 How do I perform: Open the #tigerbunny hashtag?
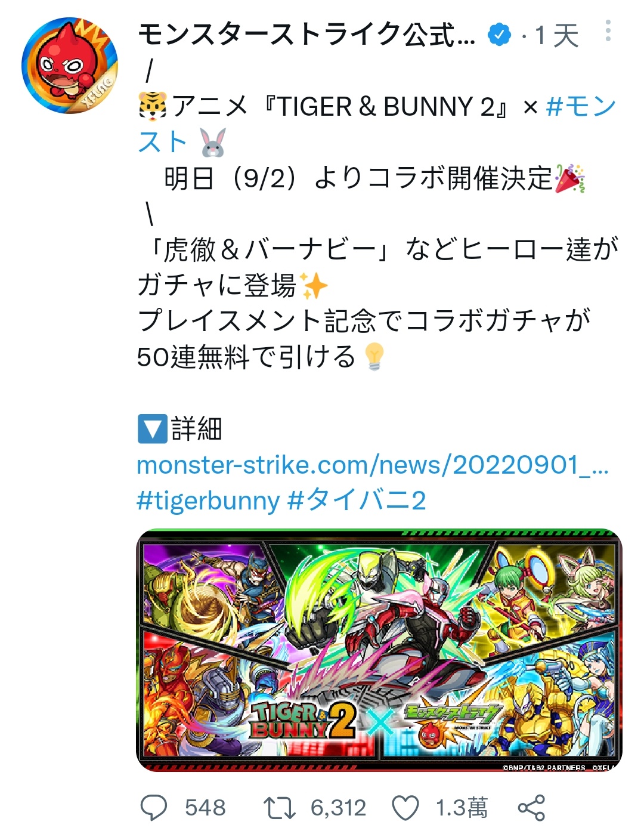[x=208, y=501]
